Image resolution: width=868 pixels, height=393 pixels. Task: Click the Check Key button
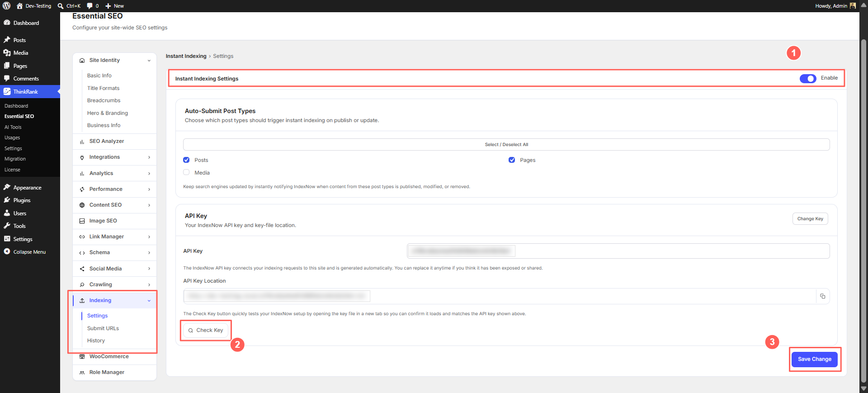(x=206, y=330)
